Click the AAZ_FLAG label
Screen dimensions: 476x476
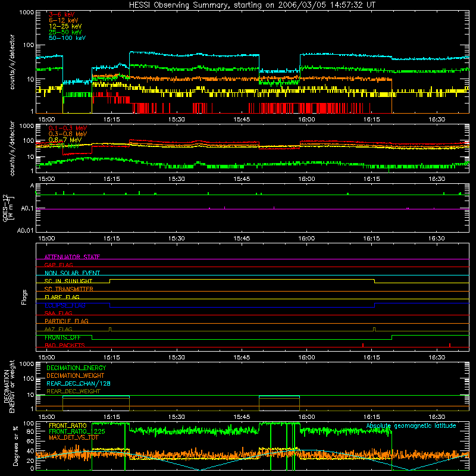[58, 329]
